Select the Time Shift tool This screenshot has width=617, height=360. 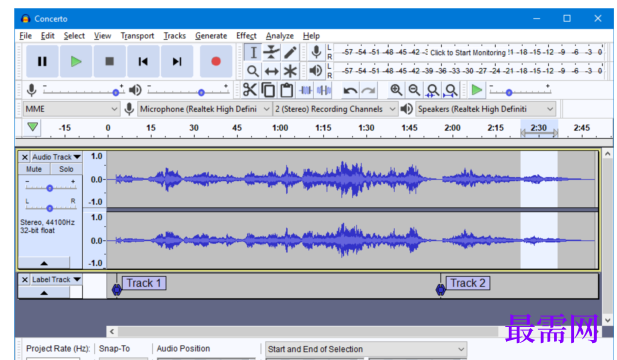tap(272, 71)
